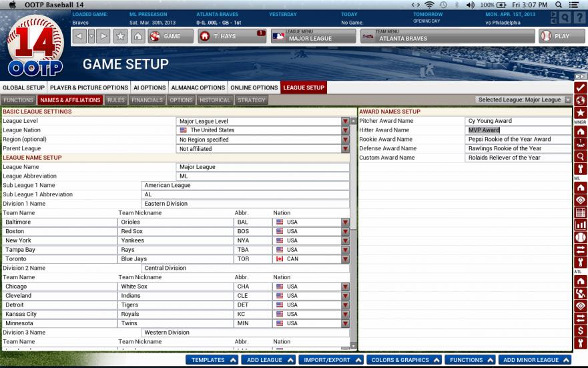Click the Add Minor League button
588x368 pixels.
click(535, 360)
